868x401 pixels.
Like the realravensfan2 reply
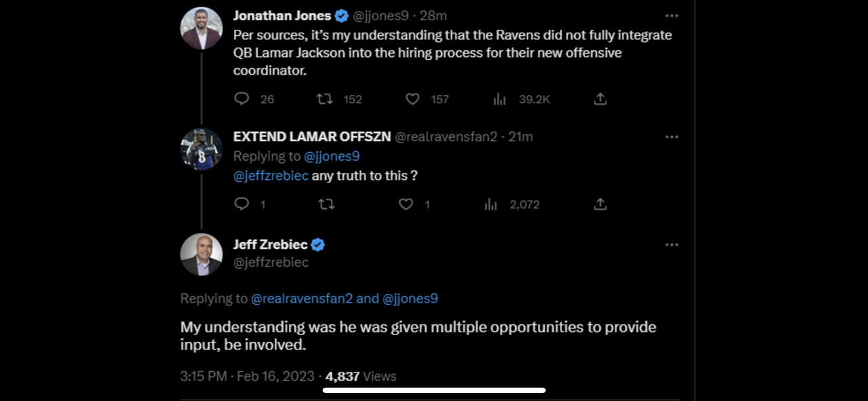click(406, 204)
